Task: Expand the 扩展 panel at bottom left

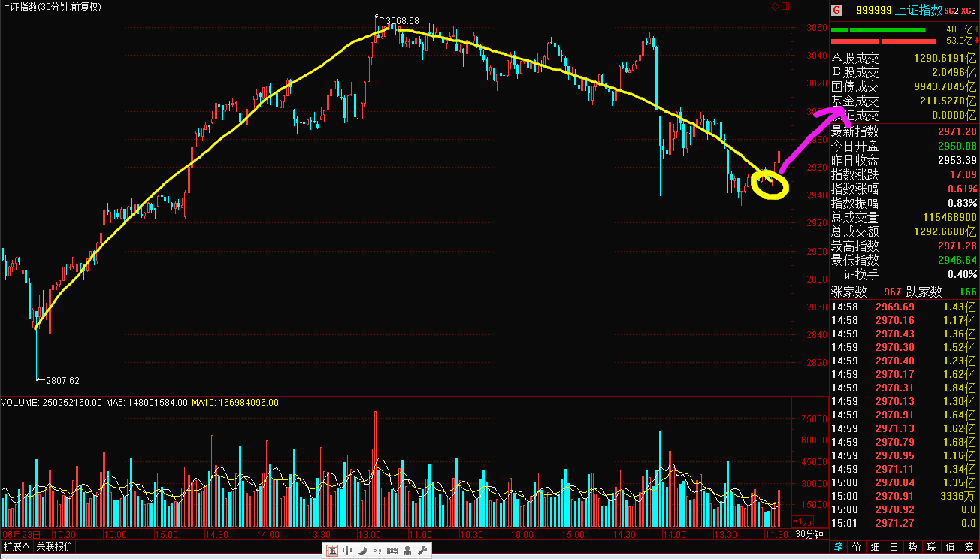Action: click(x=16, y=546)
